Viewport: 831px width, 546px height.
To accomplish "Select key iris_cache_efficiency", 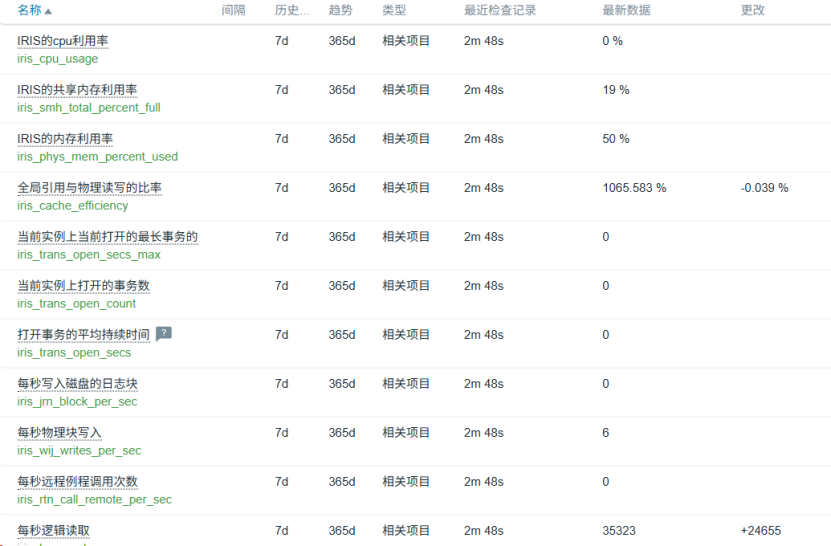I will 72,205.
